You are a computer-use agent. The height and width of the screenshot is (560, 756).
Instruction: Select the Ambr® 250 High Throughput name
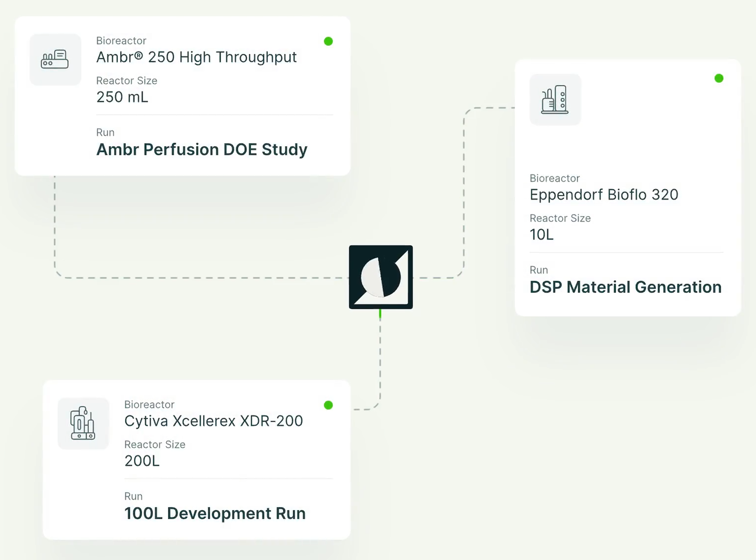pos(196,57)
